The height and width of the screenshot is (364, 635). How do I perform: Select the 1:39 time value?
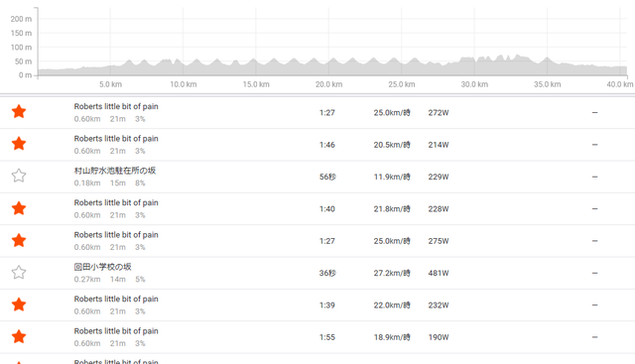(x=327, y=304)
